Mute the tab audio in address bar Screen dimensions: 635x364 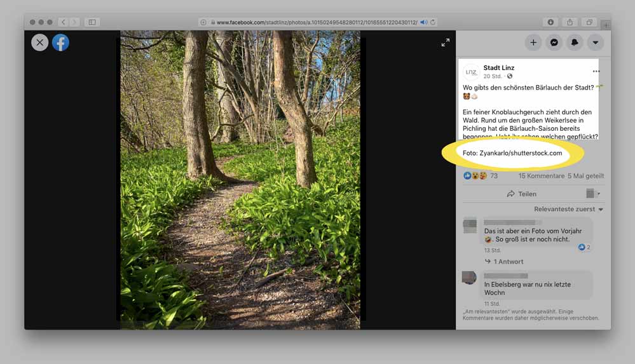point(424,22)
